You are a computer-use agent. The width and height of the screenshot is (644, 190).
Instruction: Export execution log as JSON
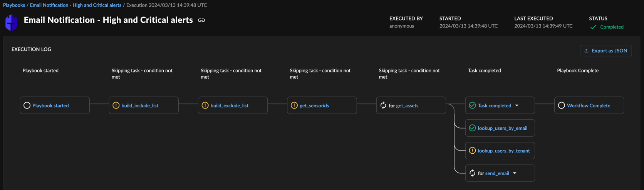point(606,51)
